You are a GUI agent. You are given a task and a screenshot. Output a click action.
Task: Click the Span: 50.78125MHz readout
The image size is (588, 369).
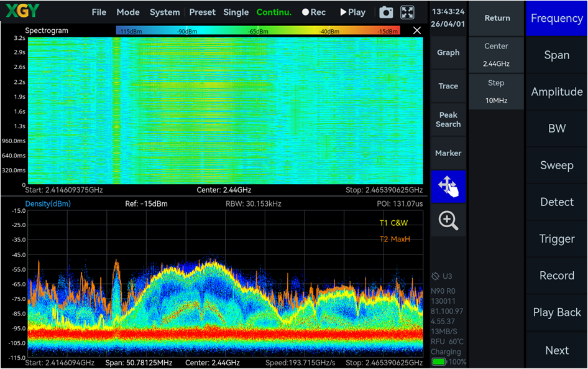pos(139,363)
